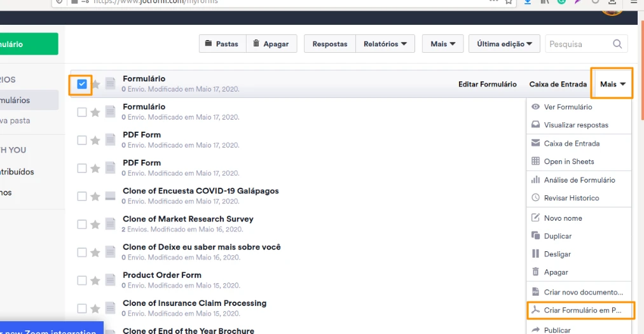644x334 pixels.
Task: Click the eye icon for Ver Formulário
Action: [x=535, y=107]
